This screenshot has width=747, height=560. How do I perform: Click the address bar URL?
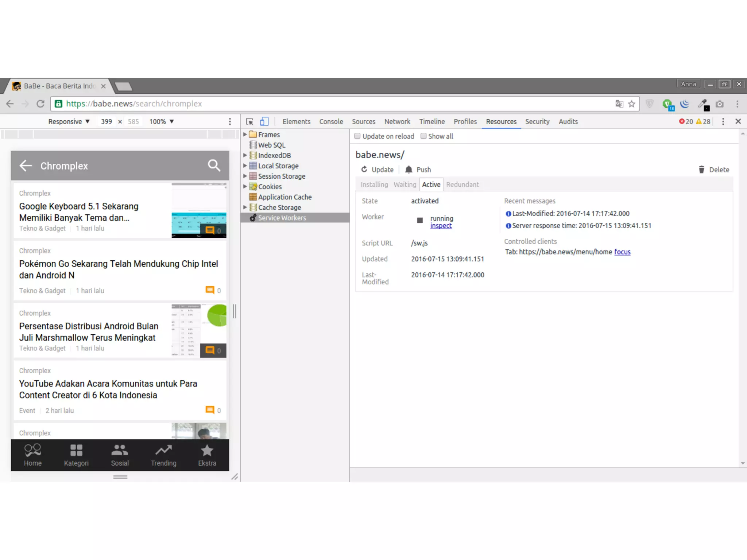point(134,104)
